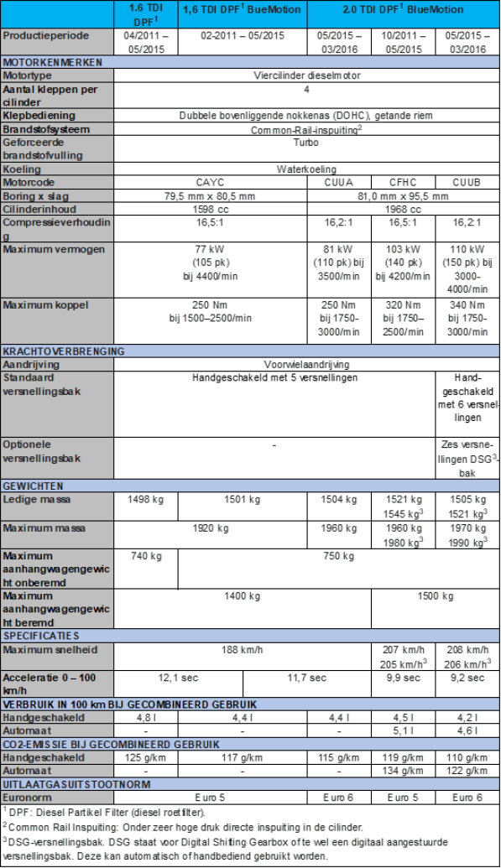Select the CUUA motor code cell

[339, 183]
